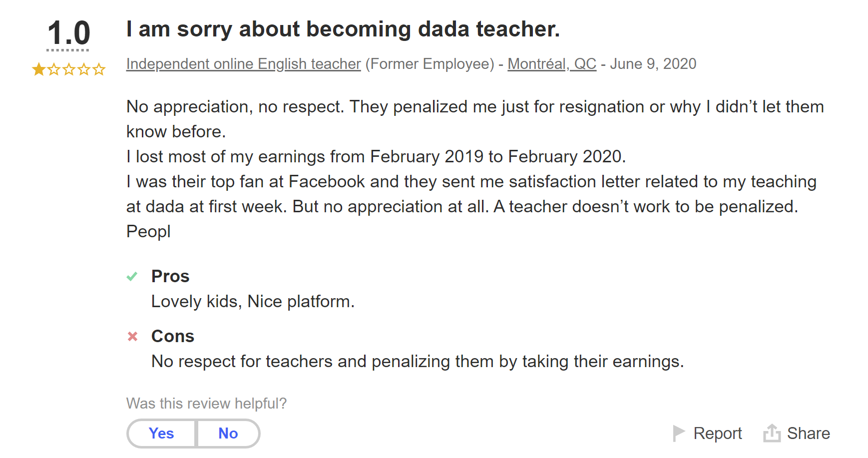Viewport: 868px width, 458px height.
Task: Click the Report flag icon
Action: click(x=678, y=433)
